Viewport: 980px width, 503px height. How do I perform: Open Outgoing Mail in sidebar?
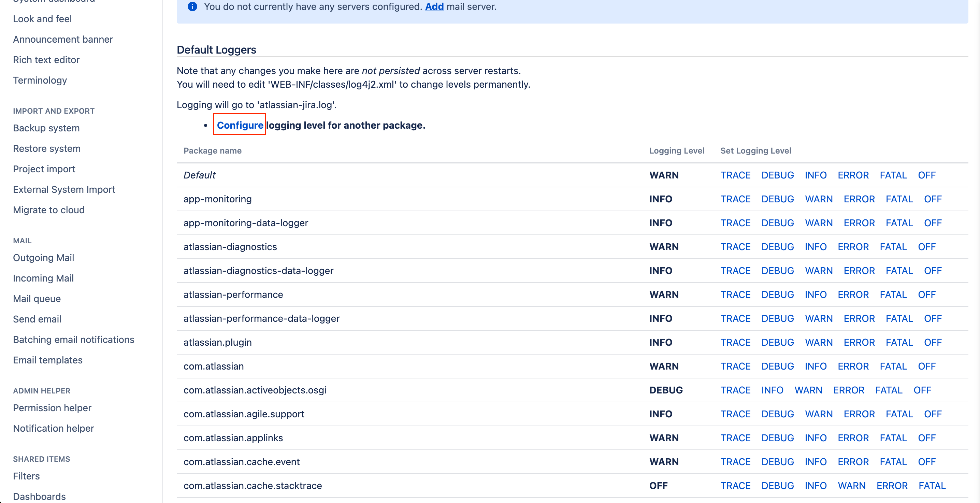click(43, 258)
